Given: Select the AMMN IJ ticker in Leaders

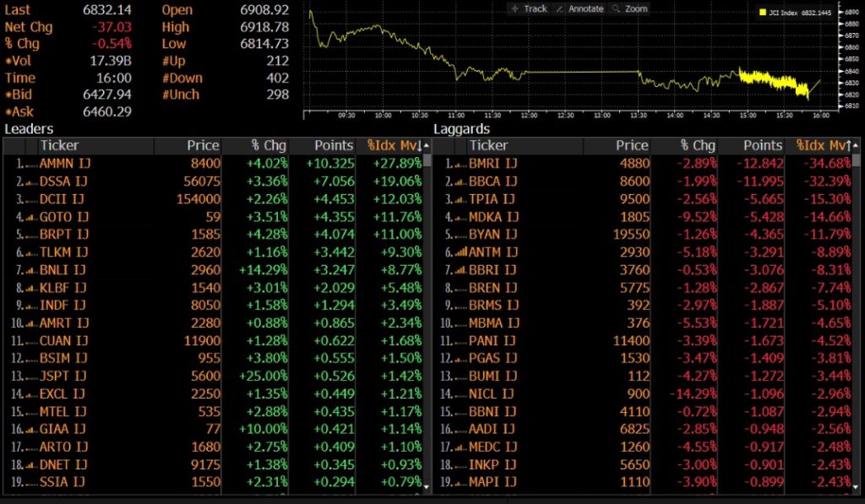Looking at the screenshot, I should [64, 164].
